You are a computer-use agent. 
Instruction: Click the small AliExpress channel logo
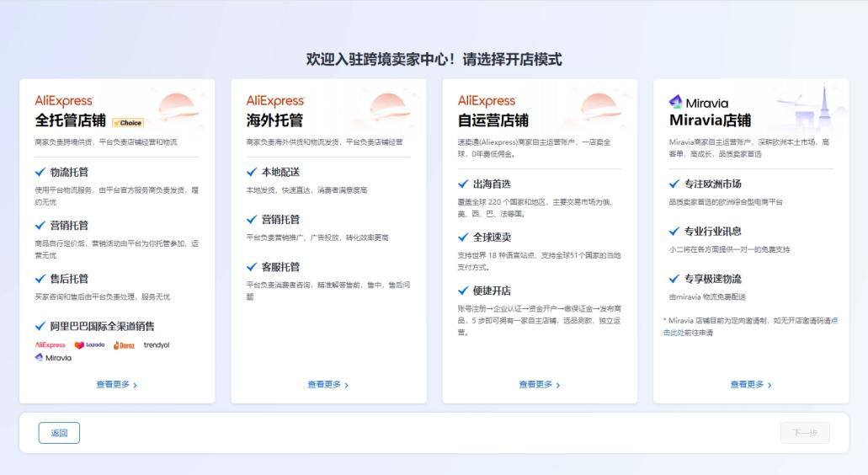click(x=50, y=345)
